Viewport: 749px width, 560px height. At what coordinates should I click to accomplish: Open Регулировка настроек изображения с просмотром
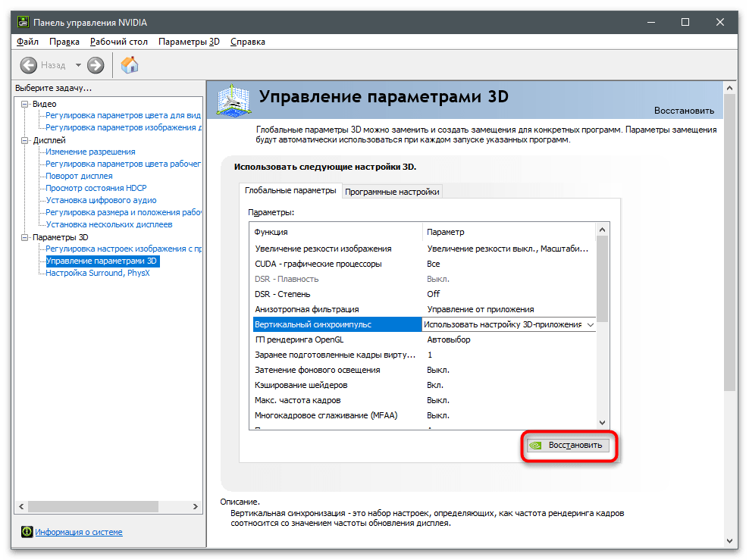pyautogui.click(x=124, y=249)
